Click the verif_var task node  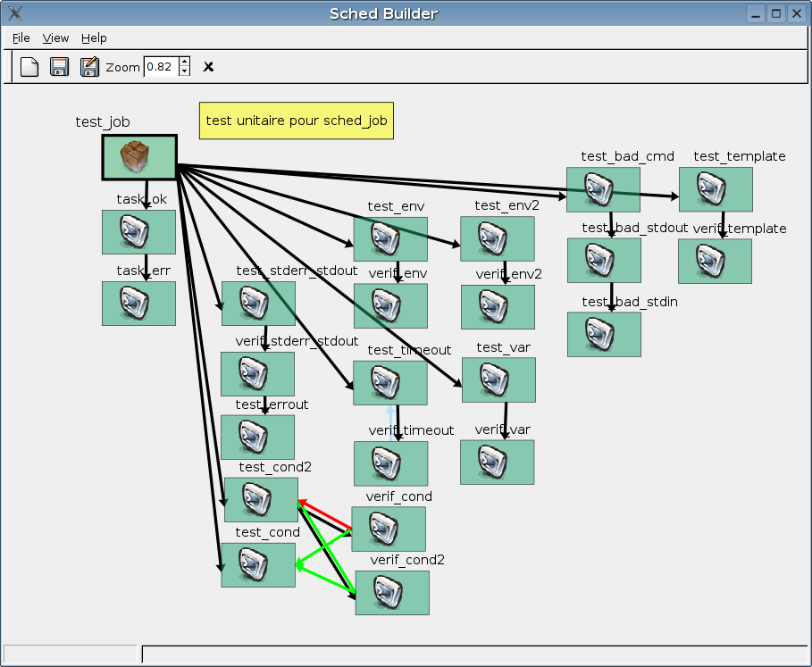[x=497, y=462]
